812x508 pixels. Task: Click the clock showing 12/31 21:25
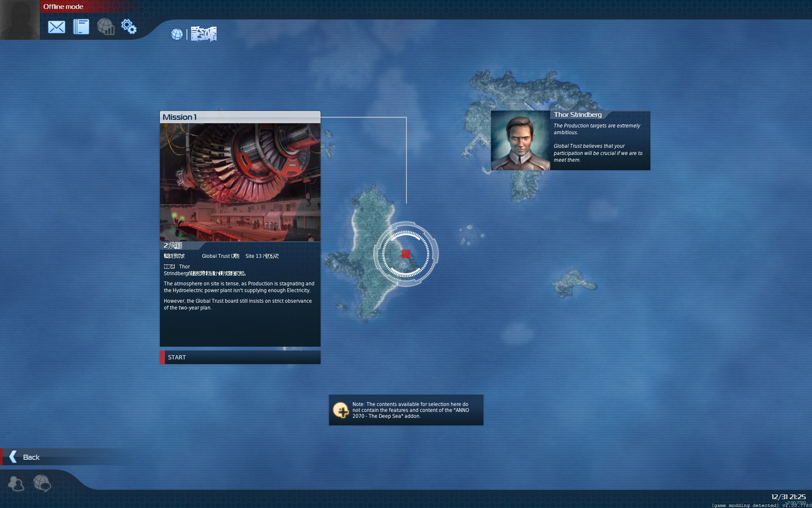788,497
